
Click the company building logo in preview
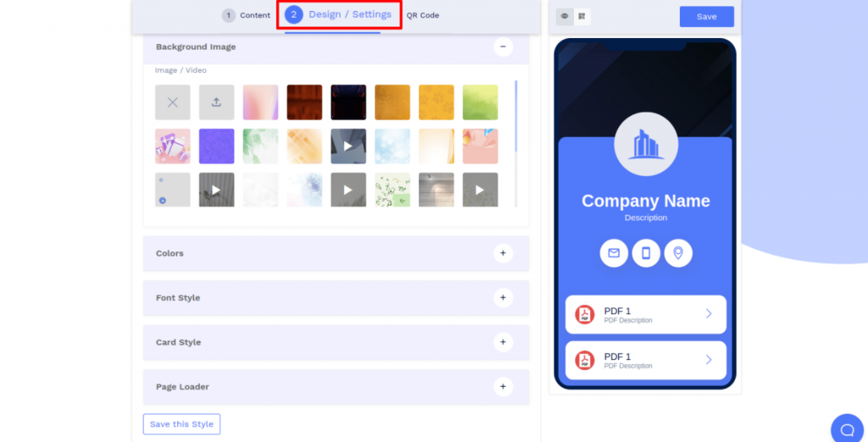[x=646, y=144]
